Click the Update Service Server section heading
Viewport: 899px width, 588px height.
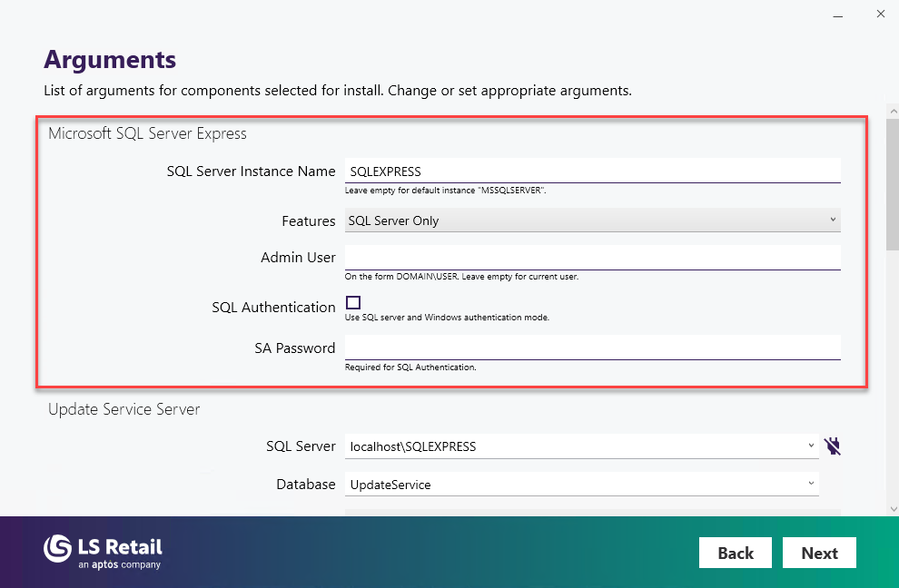pos(123,409)
